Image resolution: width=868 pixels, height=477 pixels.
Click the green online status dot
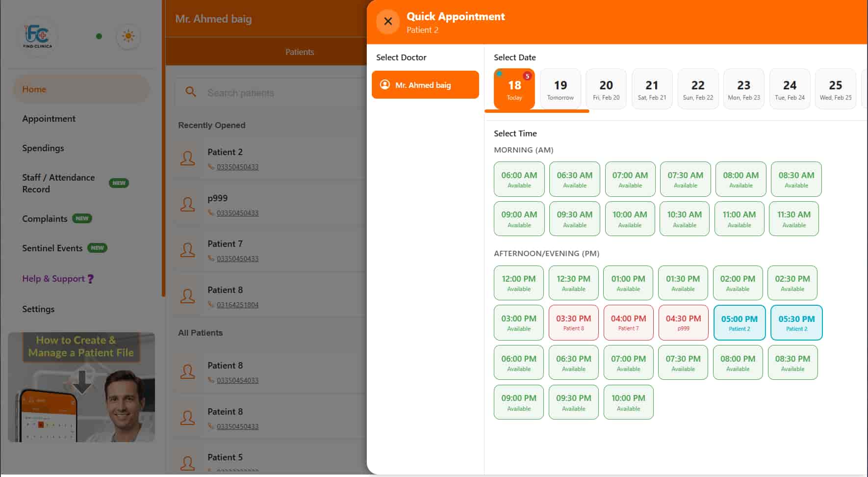(x=99, y=36)
